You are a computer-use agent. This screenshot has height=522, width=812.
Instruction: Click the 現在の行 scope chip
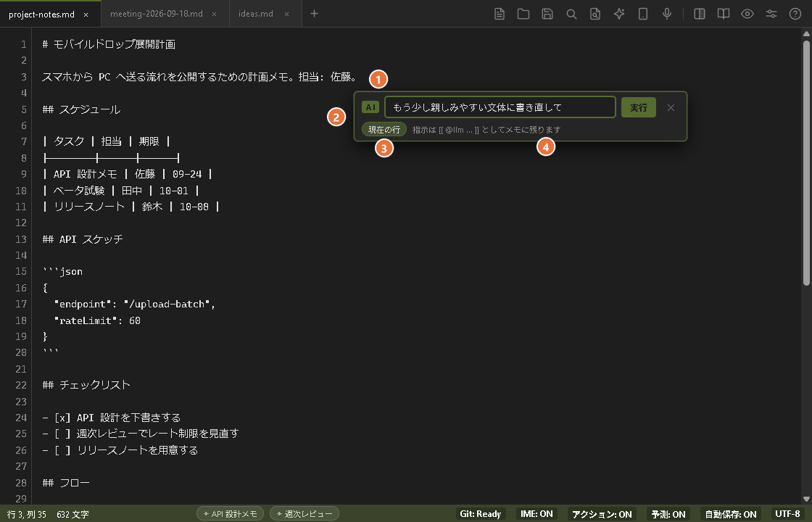click(x=384, y=130)
